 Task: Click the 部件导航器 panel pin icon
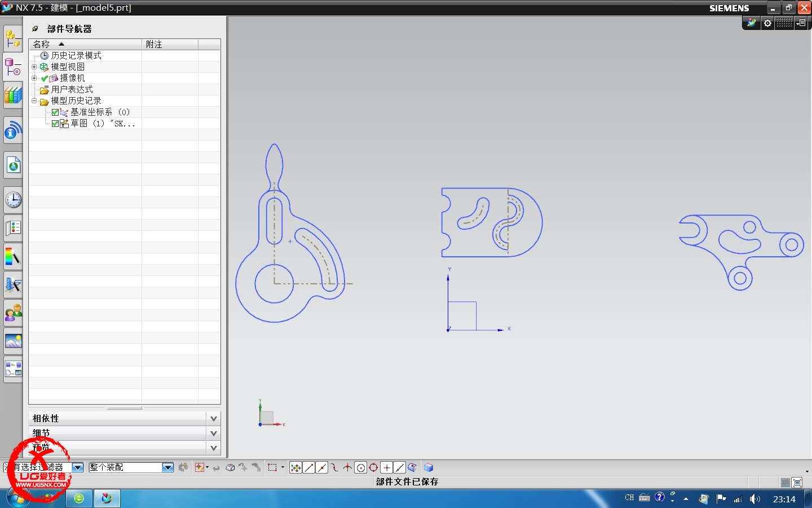pyautogui.click(x=35, y=29)
